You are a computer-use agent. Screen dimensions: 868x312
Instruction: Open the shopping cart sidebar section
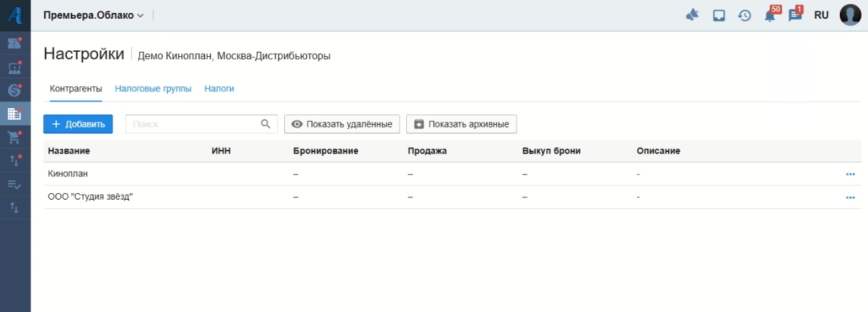click(14, 137)
